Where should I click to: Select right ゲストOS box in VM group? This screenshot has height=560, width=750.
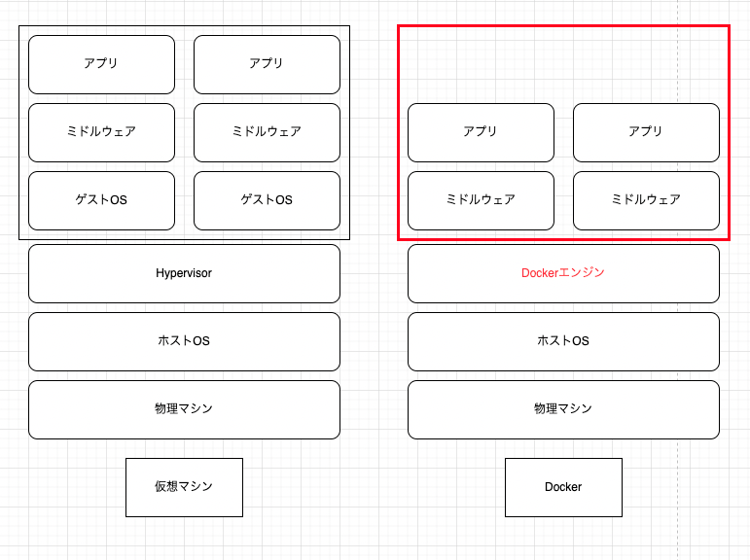(267, 200)
